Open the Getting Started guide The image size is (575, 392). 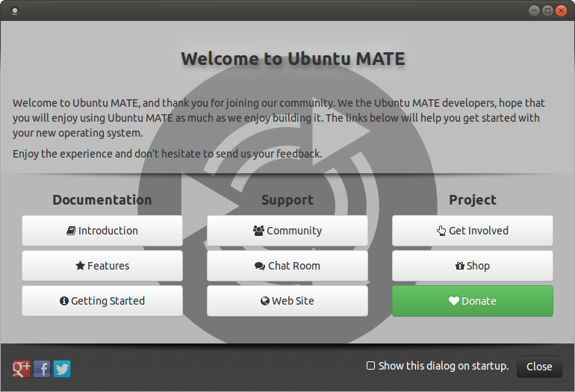coord(102,301)
